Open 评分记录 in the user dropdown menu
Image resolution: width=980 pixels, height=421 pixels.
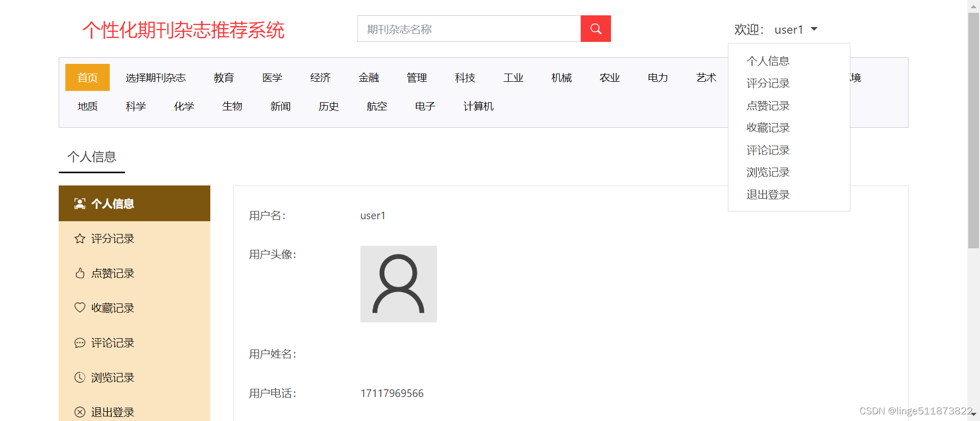[x=768, y=83]
